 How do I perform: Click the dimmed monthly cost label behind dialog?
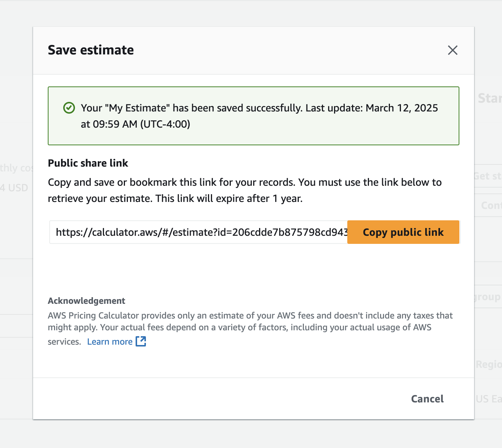pos(16,168)
